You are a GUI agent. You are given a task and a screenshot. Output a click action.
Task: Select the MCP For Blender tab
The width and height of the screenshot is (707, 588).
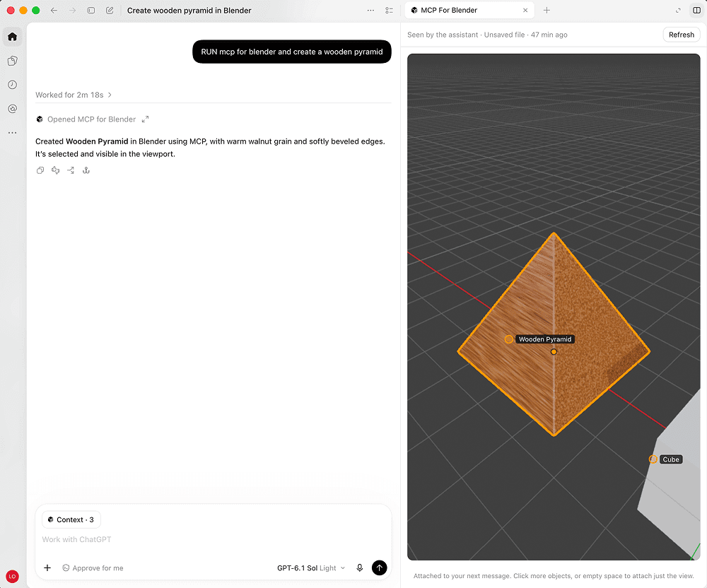[469, 11]
